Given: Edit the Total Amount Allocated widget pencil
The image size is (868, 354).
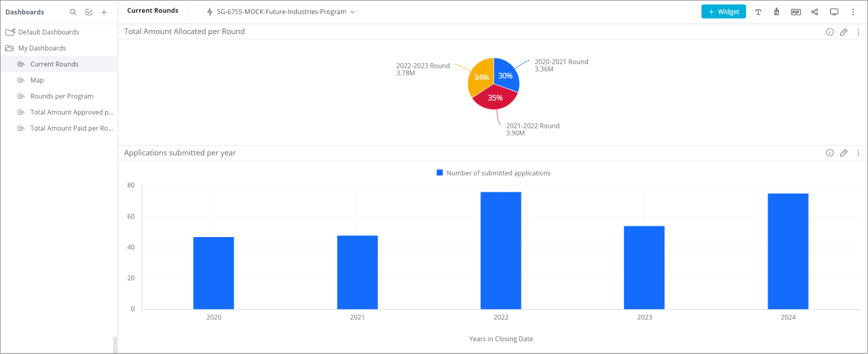Looking at the screenshot, I should pos(843,32).
